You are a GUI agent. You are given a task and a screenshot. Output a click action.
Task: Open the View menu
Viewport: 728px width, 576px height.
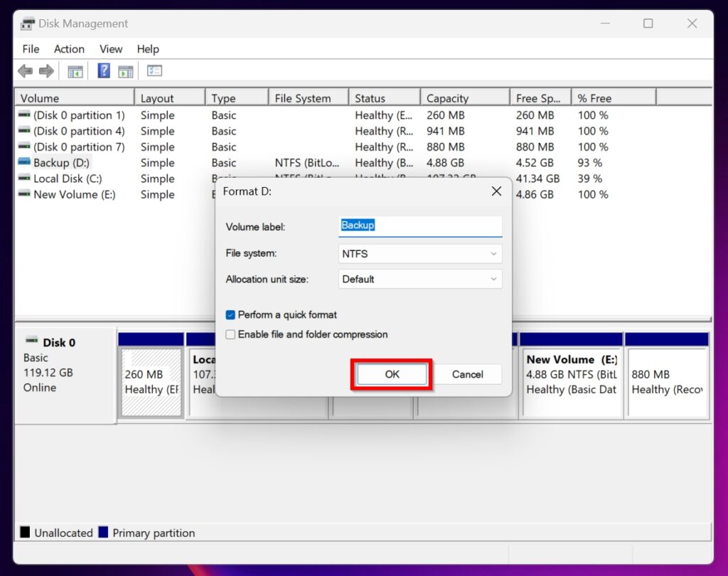(111, 48)
